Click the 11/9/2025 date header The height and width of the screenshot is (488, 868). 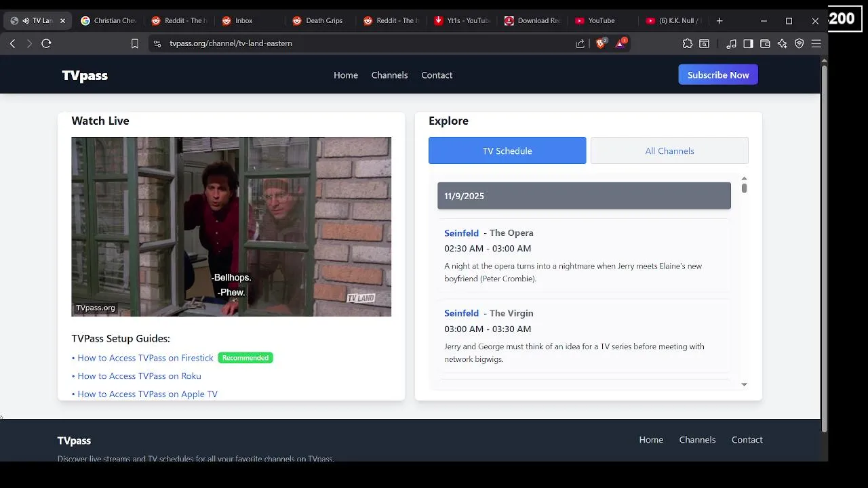pyautogui.click(x=584, y=196)
